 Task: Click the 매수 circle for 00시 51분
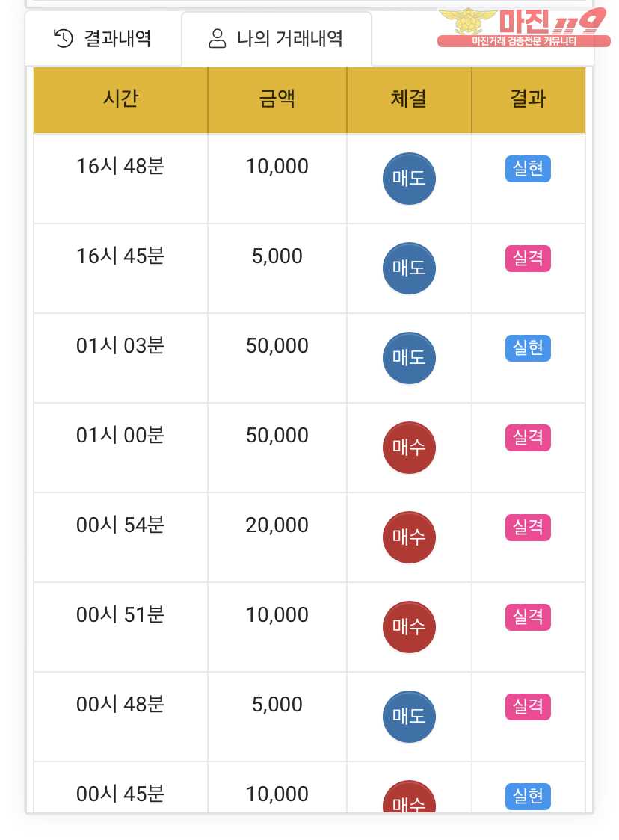click(409, 627)
